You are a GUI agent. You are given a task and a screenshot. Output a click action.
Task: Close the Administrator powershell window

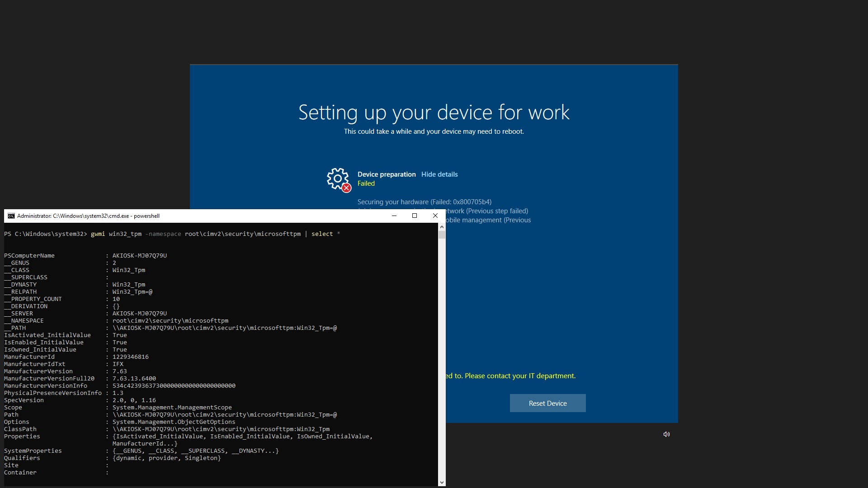click(x=435, y=216)
